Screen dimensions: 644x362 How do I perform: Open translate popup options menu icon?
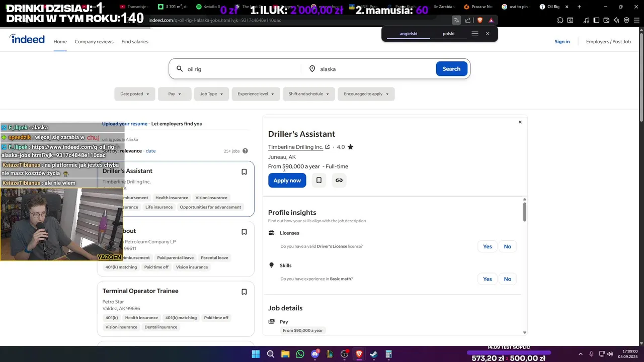[x=475, y=34]
